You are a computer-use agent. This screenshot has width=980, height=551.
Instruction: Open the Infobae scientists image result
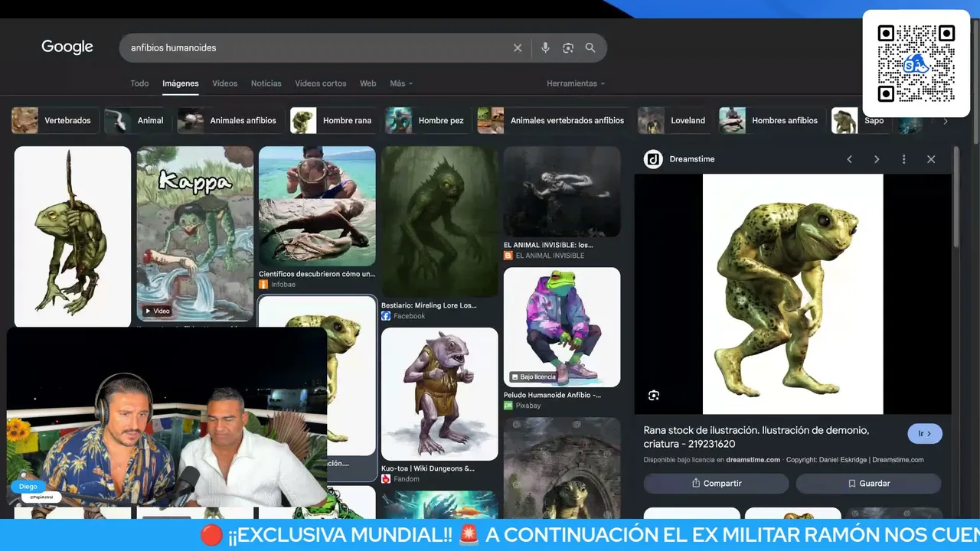[317, 207]
